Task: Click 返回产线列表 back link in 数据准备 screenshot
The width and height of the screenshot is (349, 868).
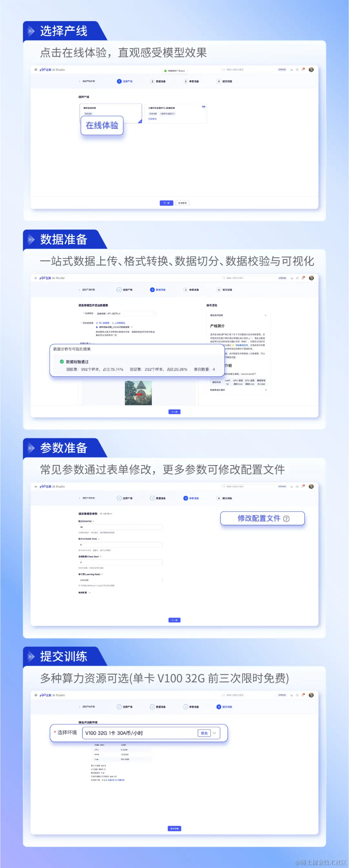Action: coord(87,290)
